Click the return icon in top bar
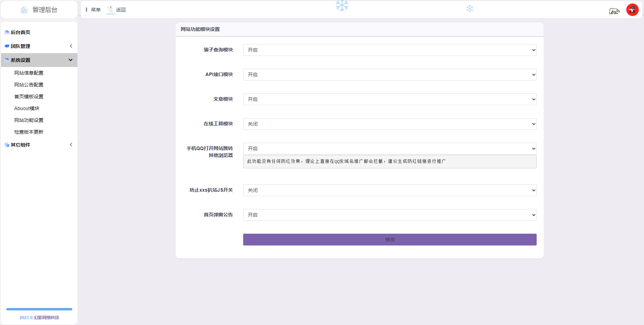The height and width of the screenshot is (325, 644). click(110, 10)
